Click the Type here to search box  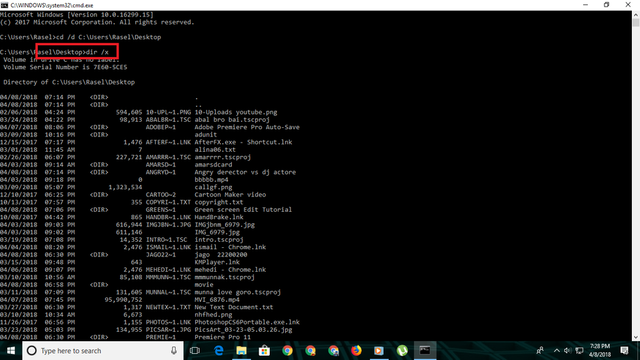coord(102,351)
